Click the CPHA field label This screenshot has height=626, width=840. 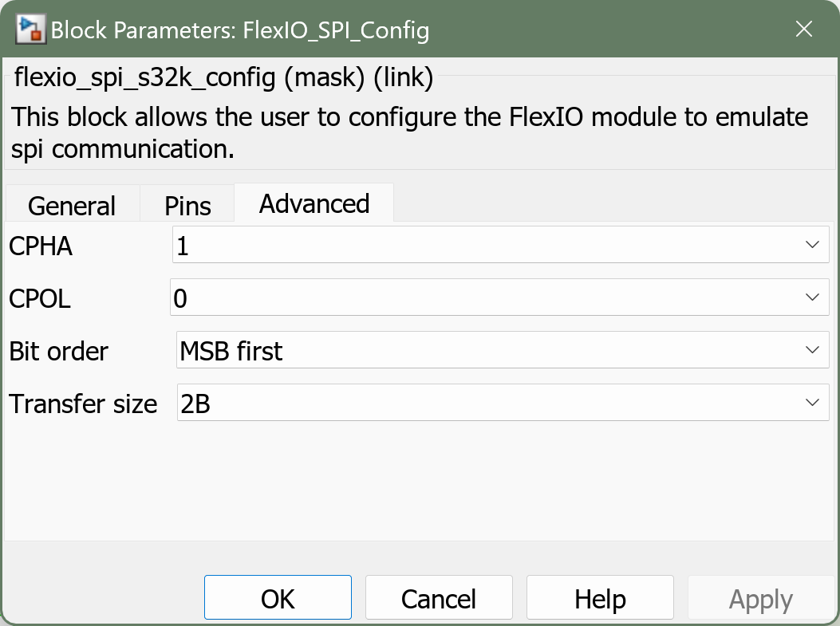(41, 246)
